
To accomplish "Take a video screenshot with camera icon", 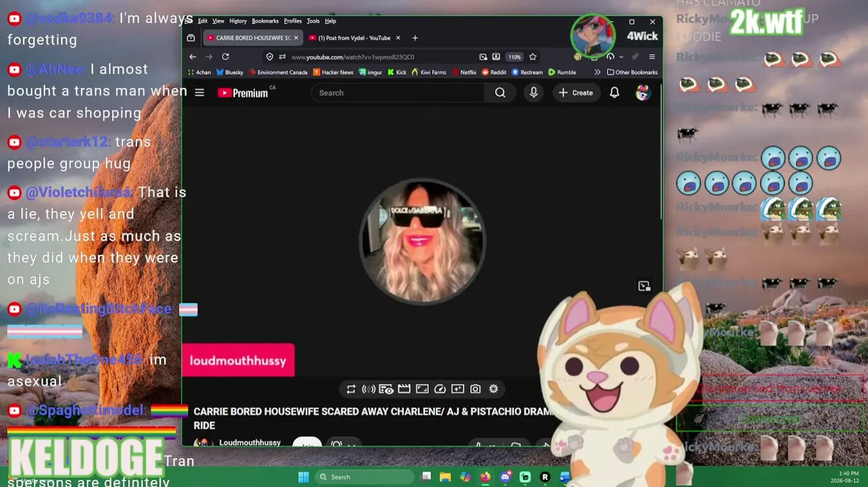I will 476,389.
